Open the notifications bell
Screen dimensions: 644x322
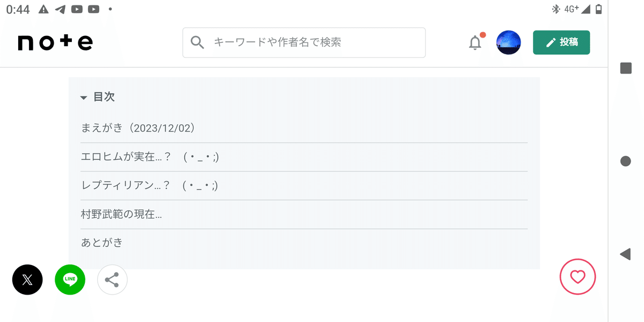(x=475, y=42)
